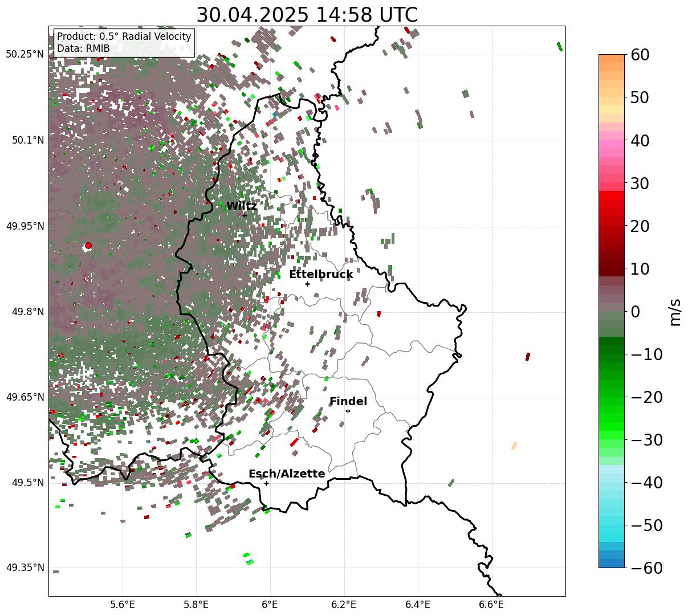Viewport: 688px width, 616px height.
Task: Click the colorbar value 10
Action: pos(641,268)
